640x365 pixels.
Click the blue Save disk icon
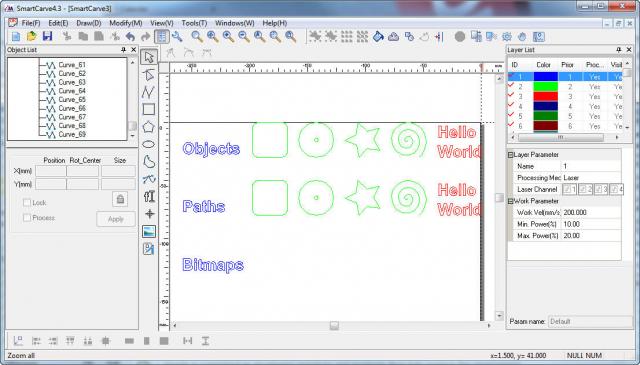coord(47,36)
